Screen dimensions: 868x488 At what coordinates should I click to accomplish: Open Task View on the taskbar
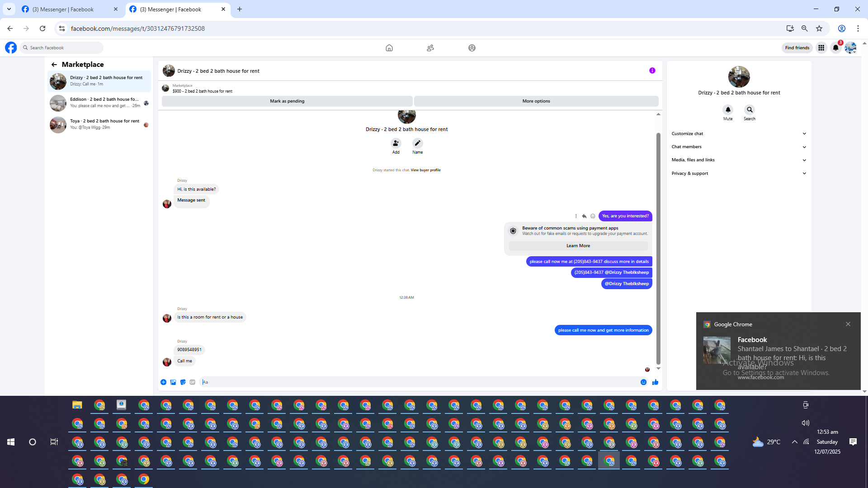[x=54, y=442]
